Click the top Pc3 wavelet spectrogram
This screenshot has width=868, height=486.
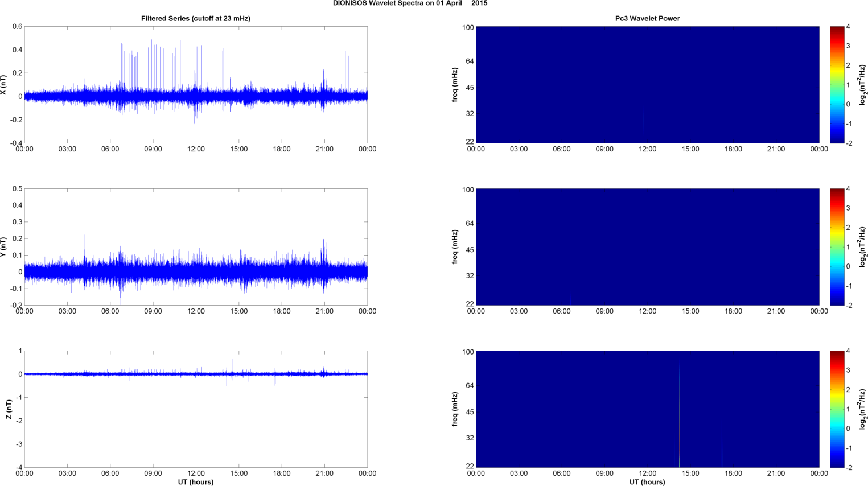click(x=647, y=85)
